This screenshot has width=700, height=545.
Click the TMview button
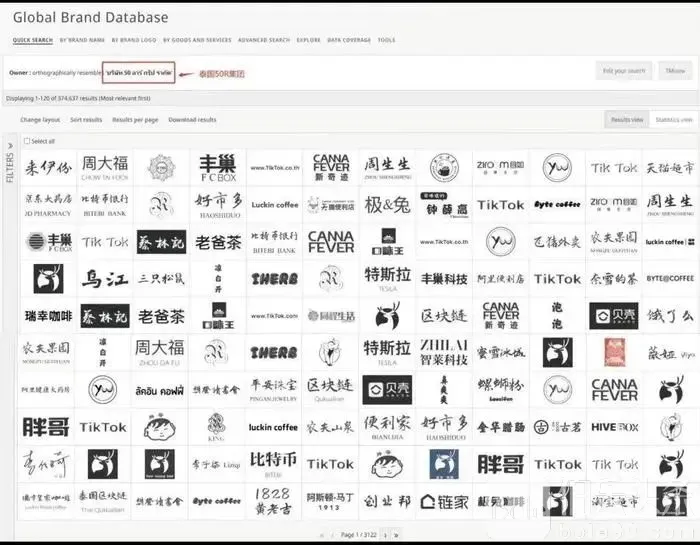[675, 71]
